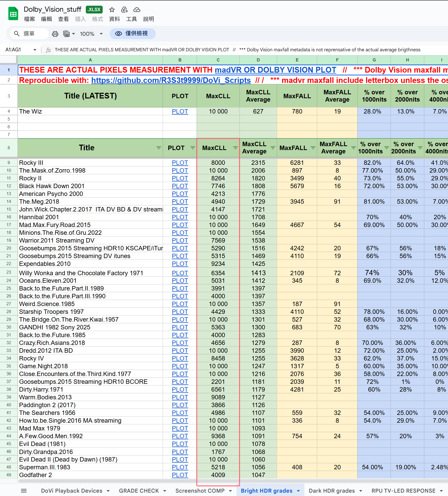Open the PLOT link for The Wiz
The width and height of the screenshot is (448, 496).
pyautogui.click(x=180, y=111)
